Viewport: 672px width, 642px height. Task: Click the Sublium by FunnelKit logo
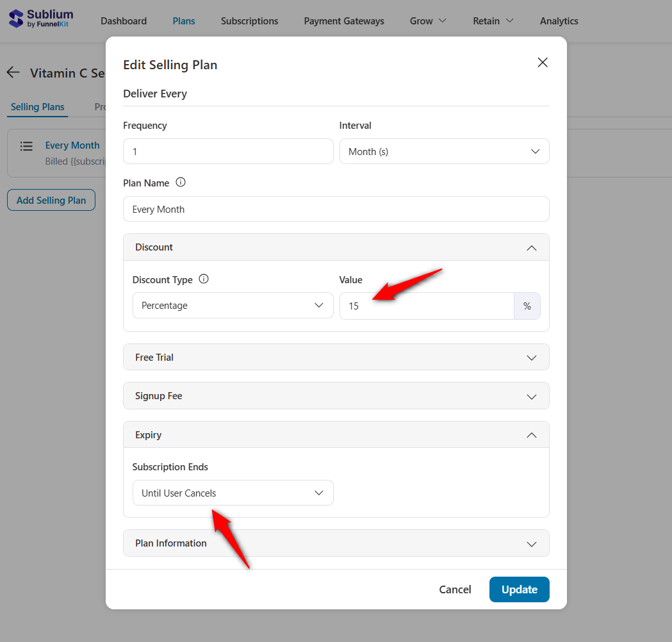40,19
